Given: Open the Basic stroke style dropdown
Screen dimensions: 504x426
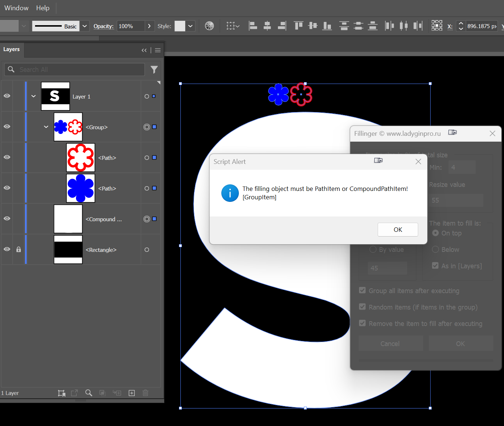Looking at the screenshot, I should point(84,26).
